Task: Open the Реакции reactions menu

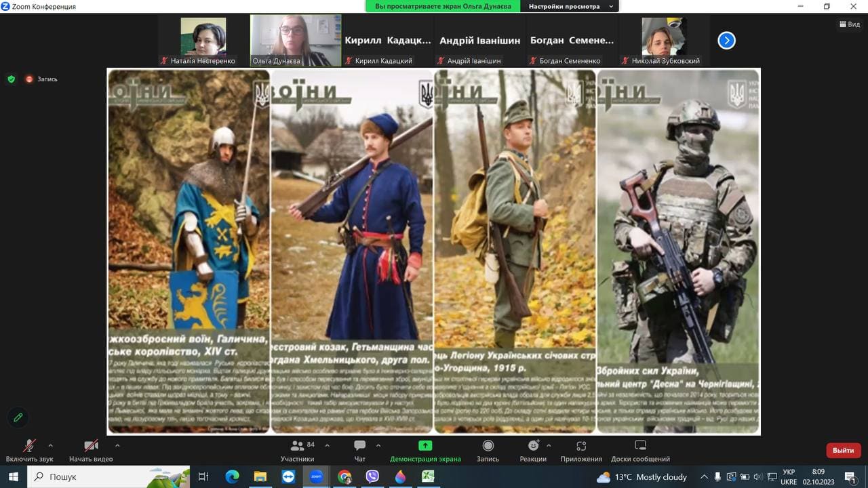Action: point(533,451)
